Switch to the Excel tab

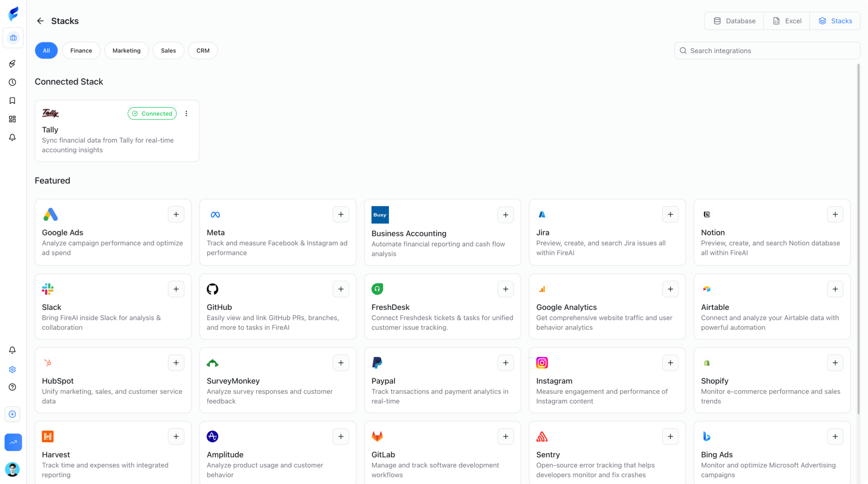[x=787, y=21]
